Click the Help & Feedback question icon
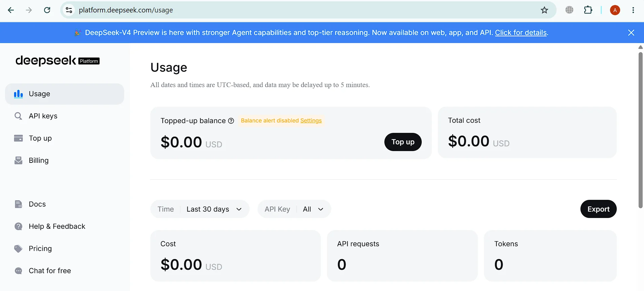644x291 pixels. [x=18, y=226]
